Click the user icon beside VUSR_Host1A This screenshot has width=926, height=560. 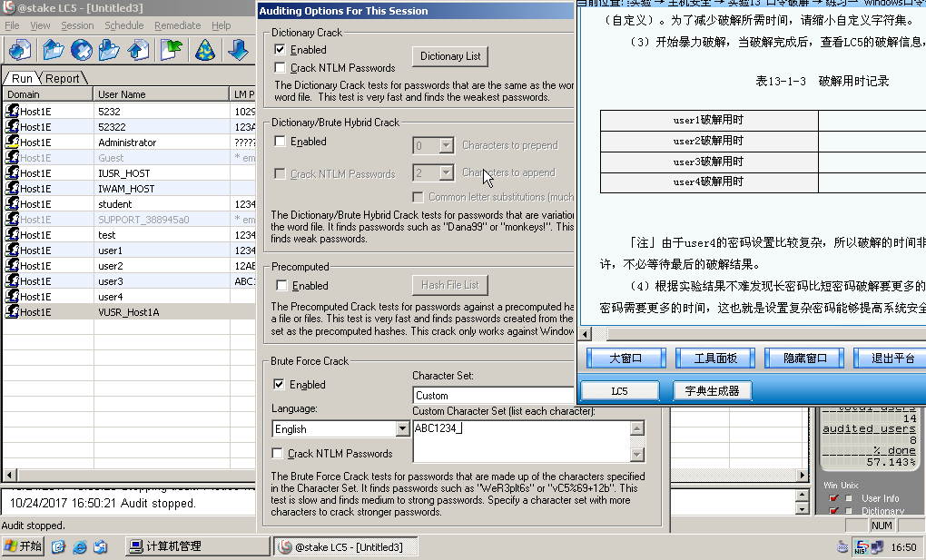coord(12,311)
